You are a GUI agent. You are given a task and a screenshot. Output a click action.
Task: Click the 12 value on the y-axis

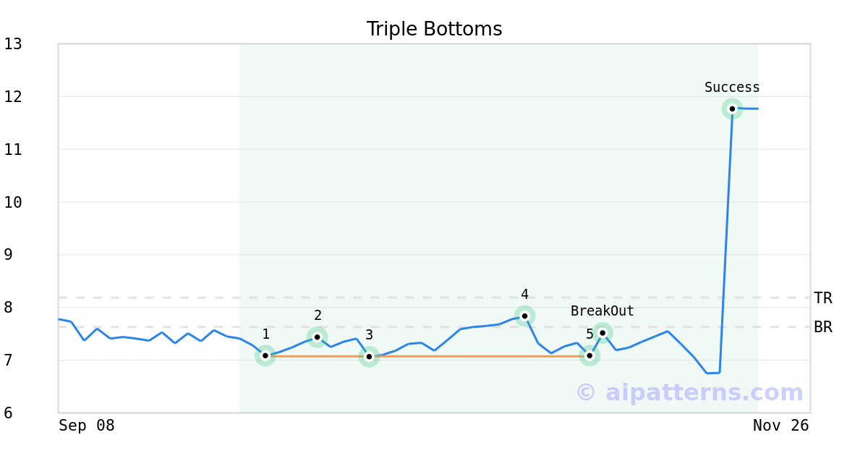13,97
